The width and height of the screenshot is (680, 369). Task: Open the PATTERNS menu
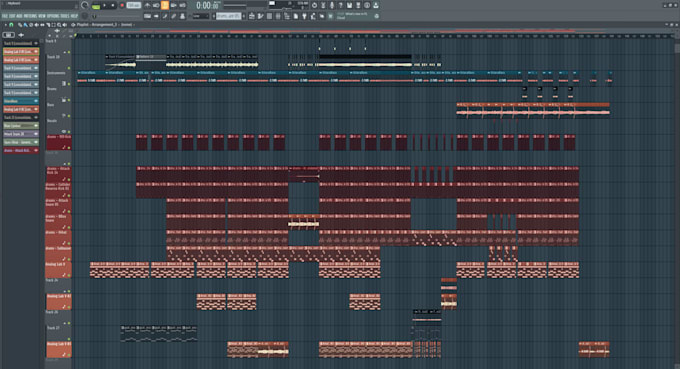point(30,16)
